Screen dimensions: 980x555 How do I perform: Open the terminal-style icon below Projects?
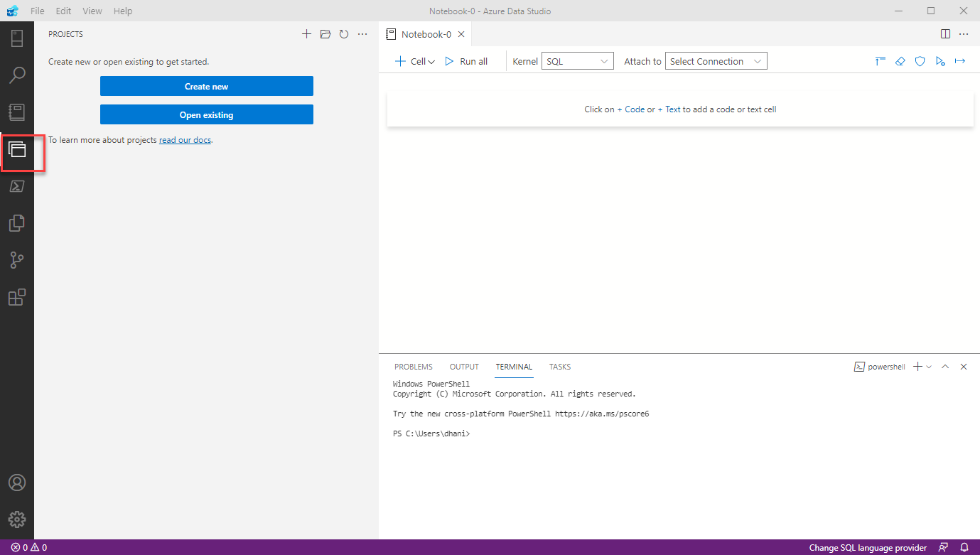coord(17,186)
